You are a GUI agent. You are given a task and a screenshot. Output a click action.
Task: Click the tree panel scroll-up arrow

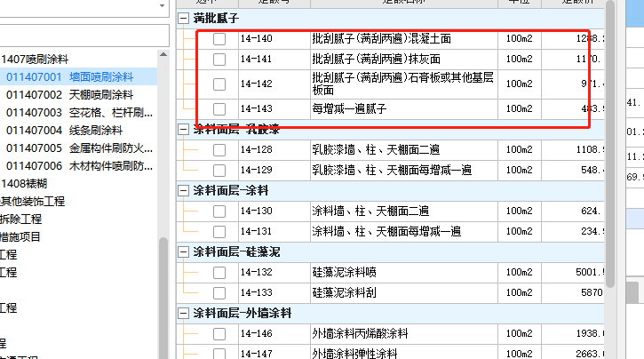(163, 54)
